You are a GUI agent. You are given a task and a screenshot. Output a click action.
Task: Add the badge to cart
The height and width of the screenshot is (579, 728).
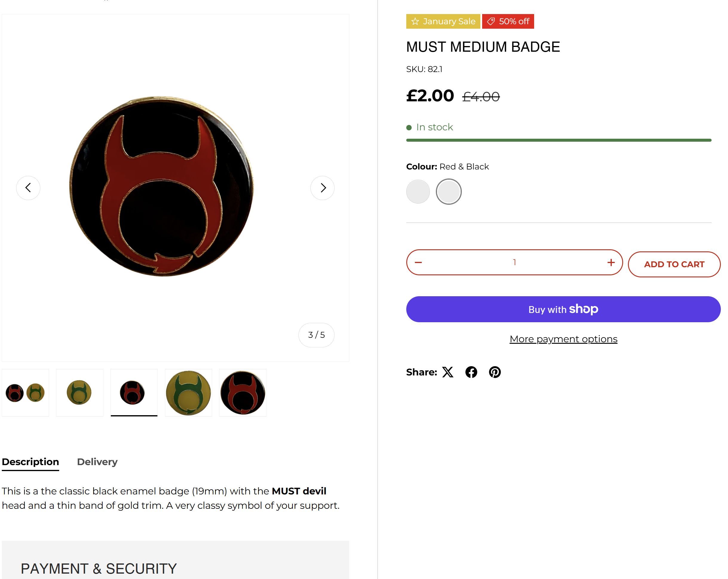click(x=674, y=264)
